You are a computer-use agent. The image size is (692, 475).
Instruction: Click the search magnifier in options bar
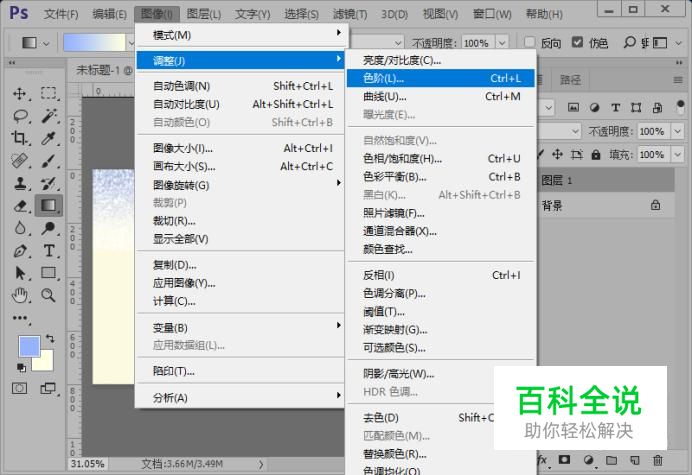(x=629, y=42)
